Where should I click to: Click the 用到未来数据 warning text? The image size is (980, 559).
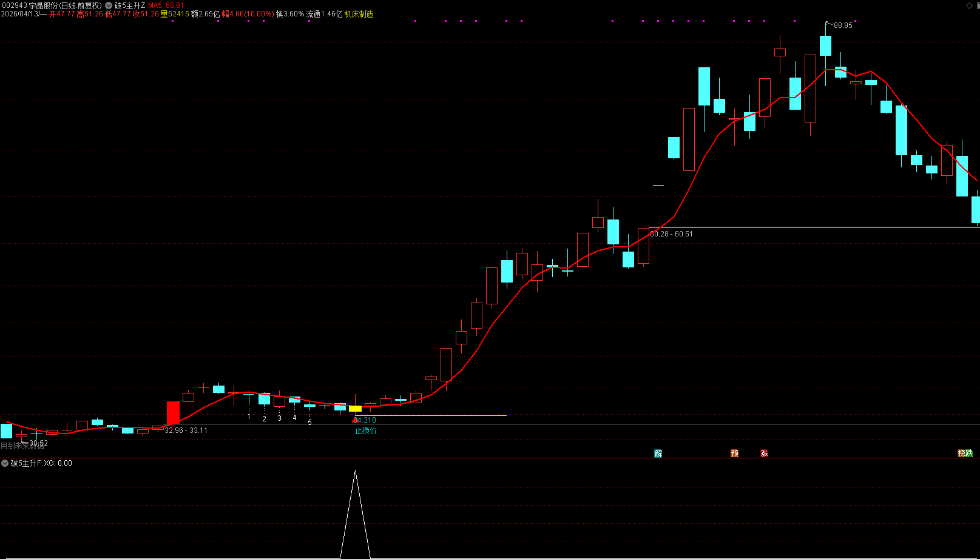pos(22,446)
